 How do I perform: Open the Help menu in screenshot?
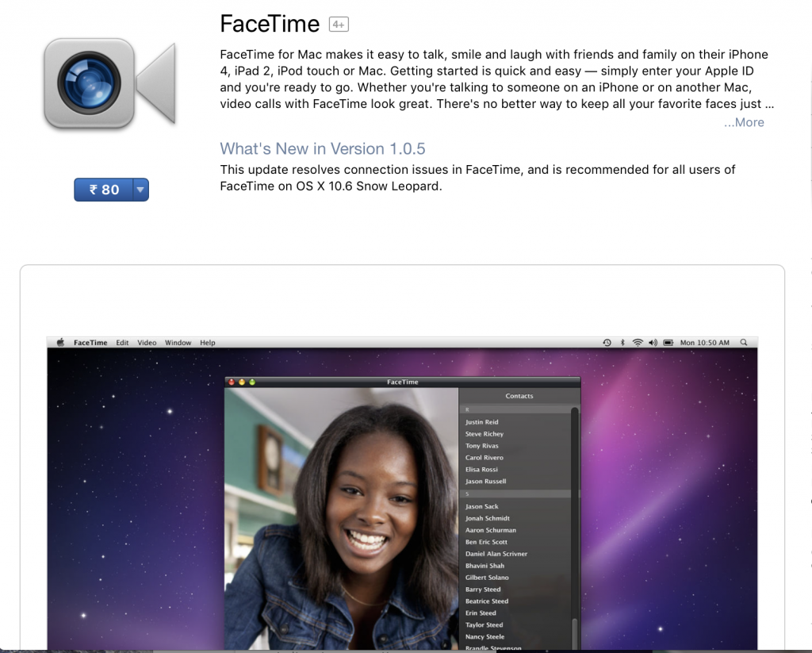pyautogui.click(x=207, y=343)
